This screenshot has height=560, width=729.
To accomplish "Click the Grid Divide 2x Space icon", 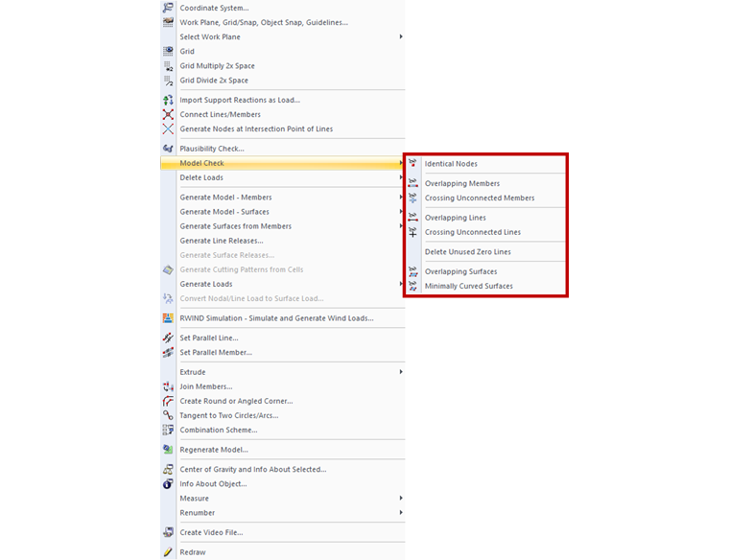I will click(x=168, y=80).
